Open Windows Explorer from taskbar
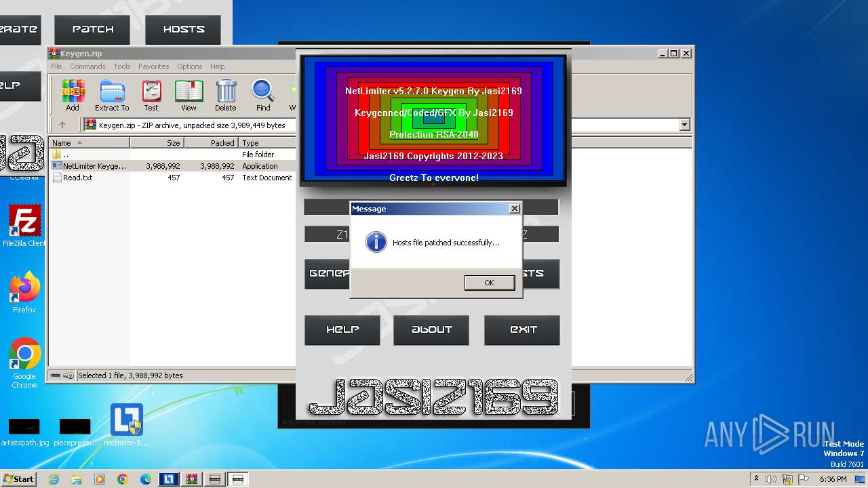 click(77, 479)
